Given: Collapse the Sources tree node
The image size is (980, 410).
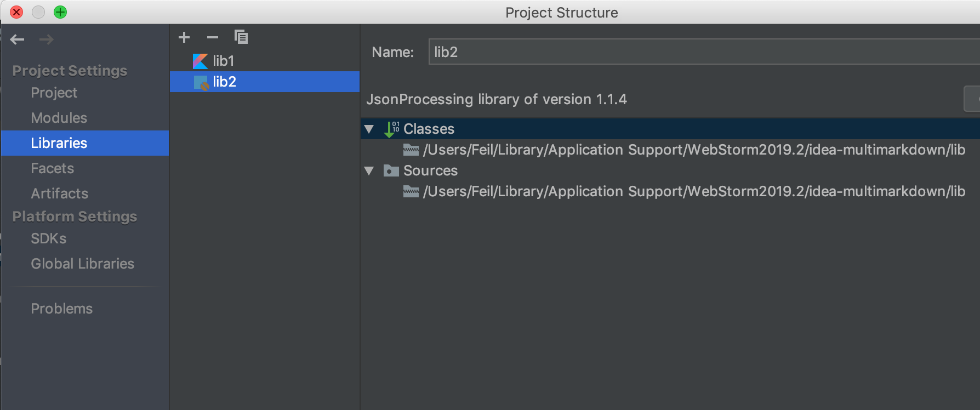Looking at the screenshot, I should click(x=369, y=171).
